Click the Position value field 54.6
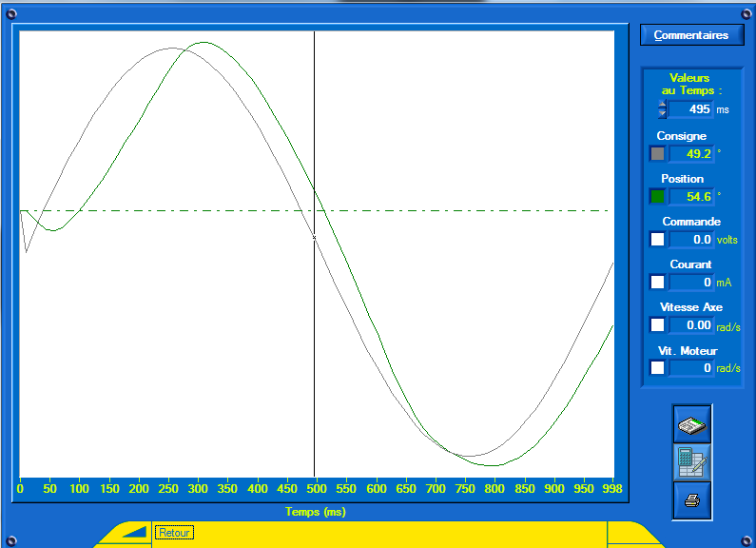Viewport: 756px width, 548px height. click(x=691, y=197)
